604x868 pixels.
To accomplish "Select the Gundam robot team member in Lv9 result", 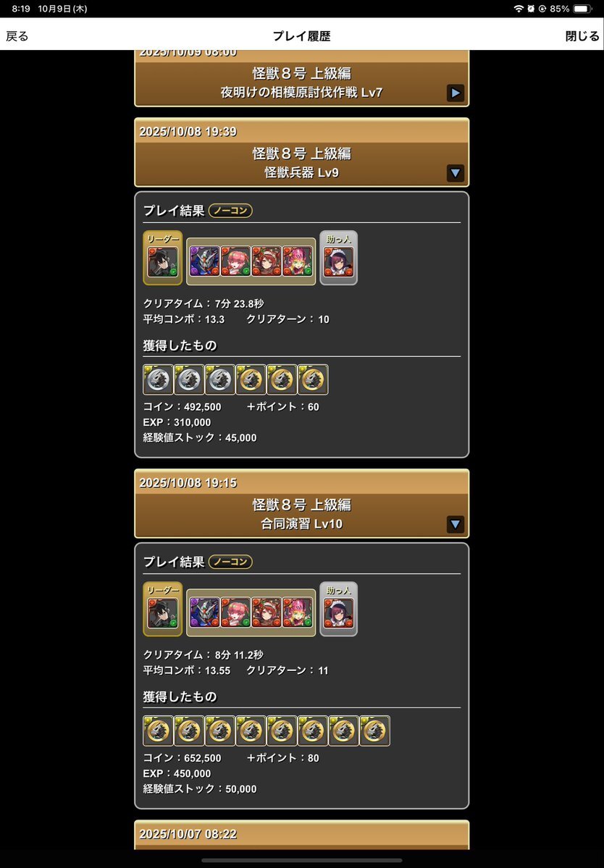I will pyautogui.click(x=205, y=261).
